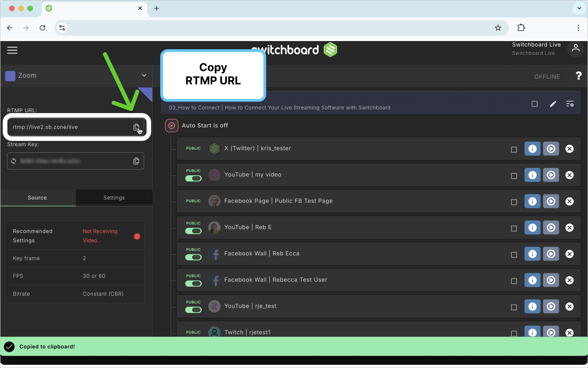The height and width of the screenshot is (368, 588).
Task: View site information in address bar
Action: 62,28
